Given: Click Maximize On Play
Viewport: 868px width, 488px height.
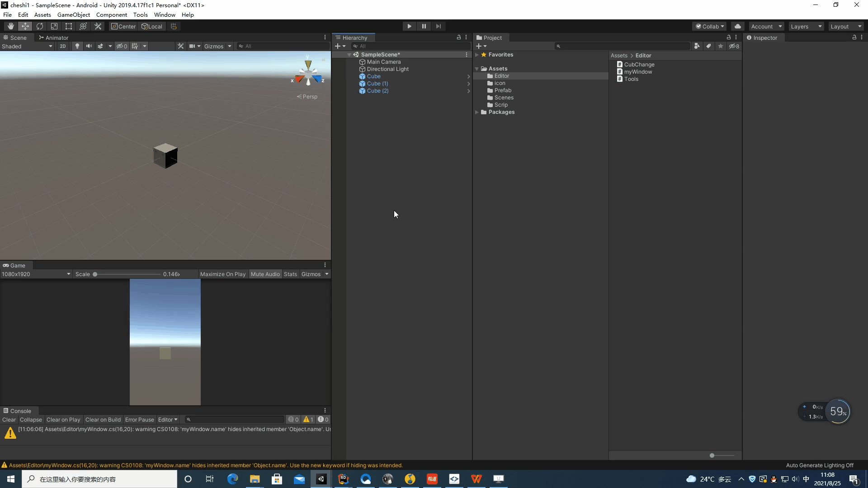Looking at the screenshot, I should click(223, 274).
